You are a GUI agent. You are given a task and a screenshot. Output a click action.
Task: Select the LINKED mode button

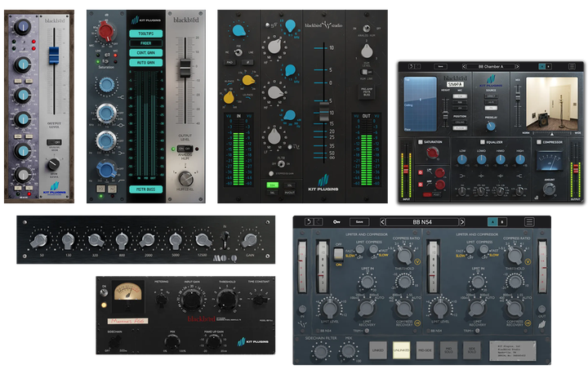(378, 350)
